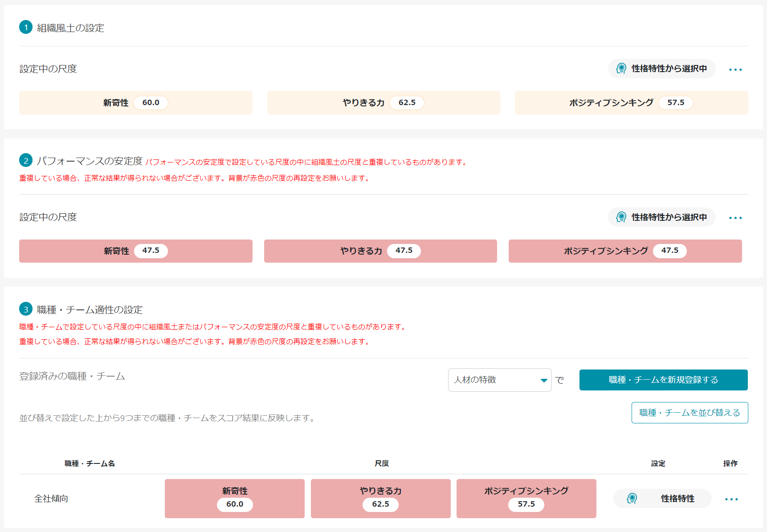Click dropdown arrow beside 人材の特徴
Screen dimensions: 767x532
pos(543,380)
